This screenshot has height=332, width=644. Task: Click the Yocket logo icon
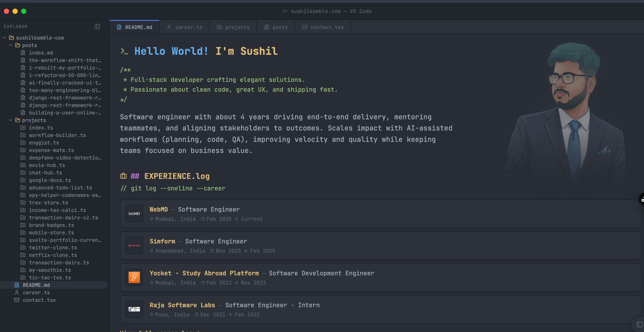point(134,277)
